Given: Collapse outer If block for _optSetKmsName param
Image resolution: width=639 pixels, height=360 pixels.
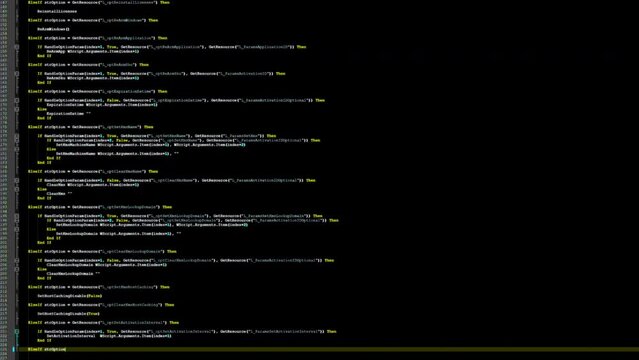Looking at the screenshot, I should (17, 136).
